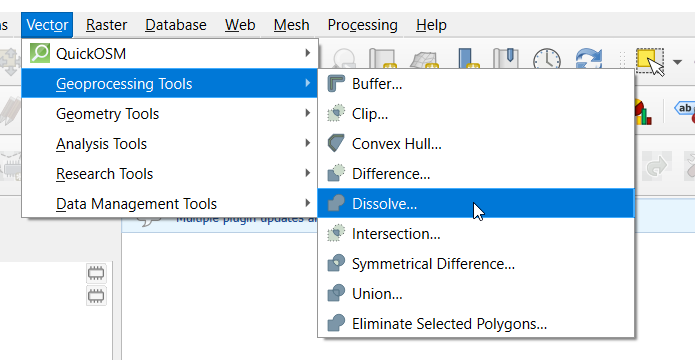Open the Help menu
Image resolution: width=695 pixels, height=360 pixels.
pyautogui.click(x=431, y=25)
